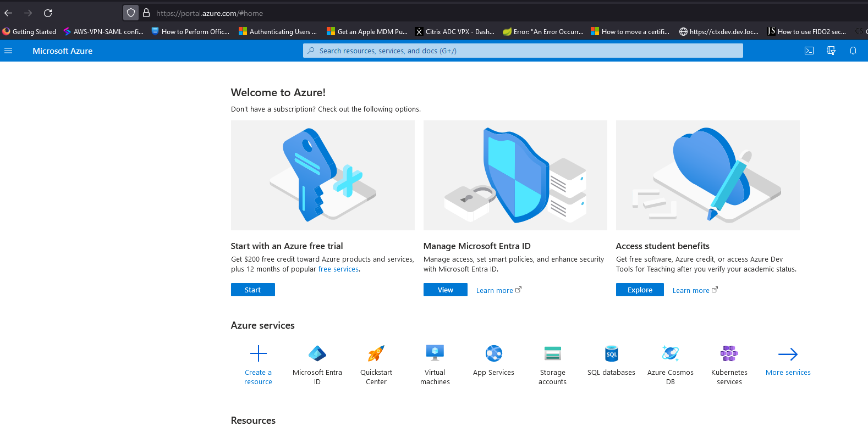Open Microsoft Entra ID service icon
The image size is (868, 443).
(317, 353)
